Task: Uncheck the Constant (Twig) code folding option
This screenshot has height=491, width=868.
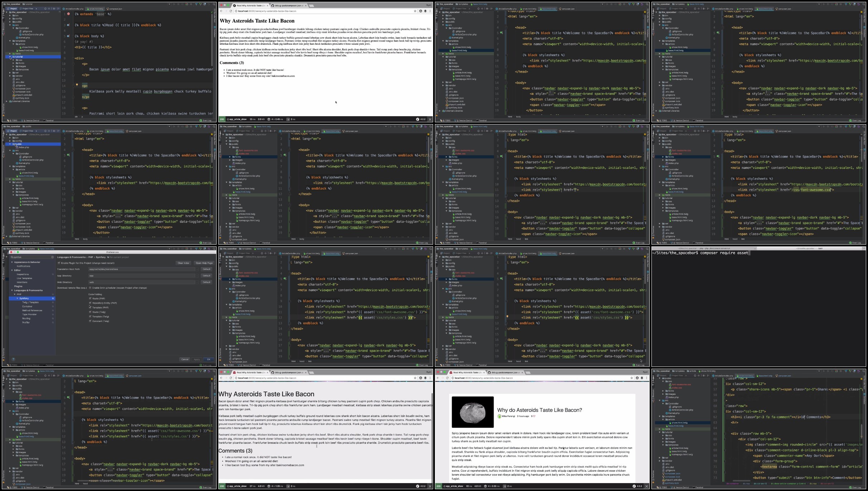Action: (90, 321)
